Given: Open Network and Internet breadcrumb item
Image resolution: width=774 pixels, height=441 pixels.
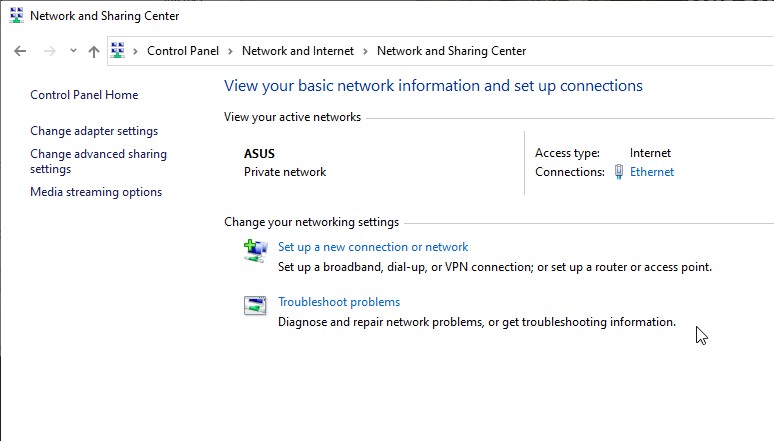Looking at the screenshot, I should click(298, 51).
